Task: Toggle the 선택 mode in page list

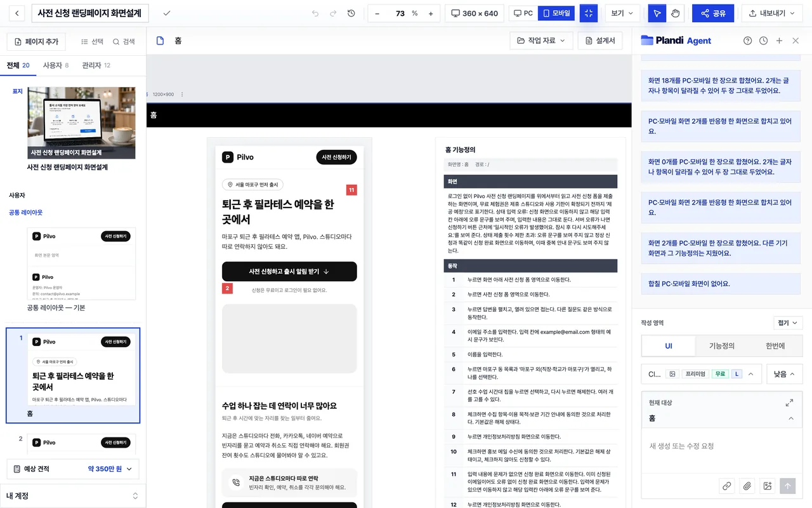Action: click(93, 41)
